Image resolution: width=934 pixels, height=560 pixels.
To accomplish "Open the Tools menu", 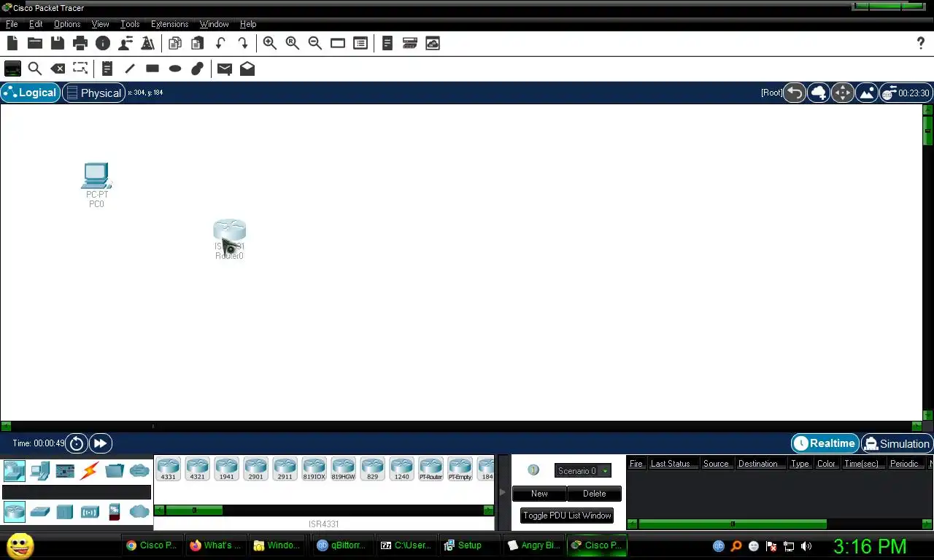I will tap(130, 24).
